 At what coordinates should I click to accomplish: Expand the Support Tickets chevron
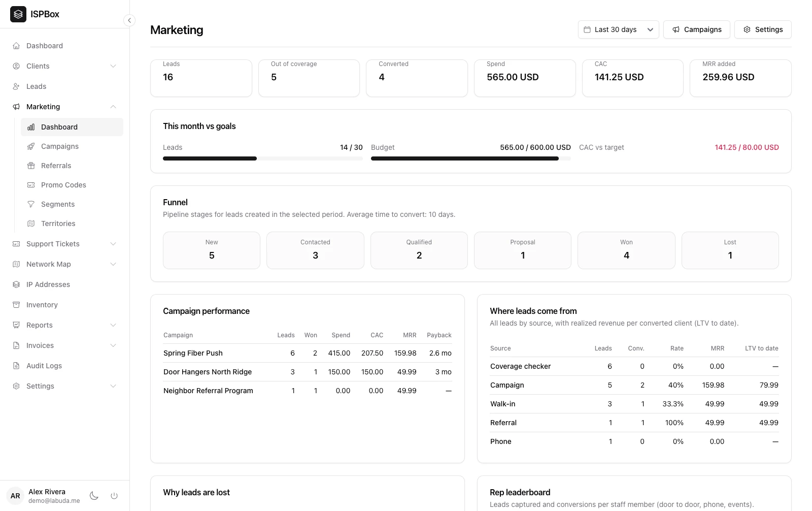[113, 244]
